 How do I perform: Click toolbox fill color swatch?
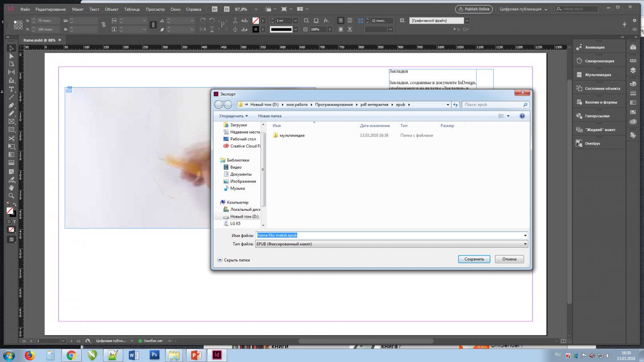pos(10,210)
